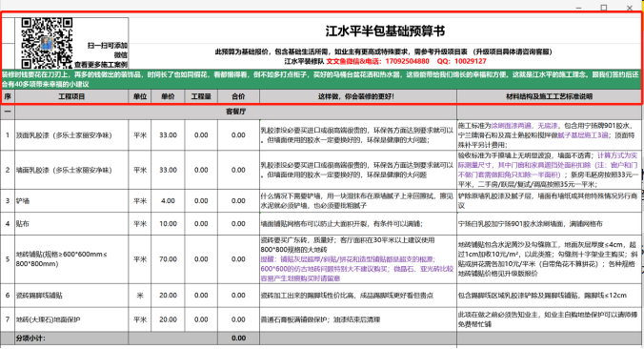Image resolution: width=644 pixels, height=349 pixels.
Task: Select the unit cell 米 in 瓷砖踢脚线铺贴 row
Action: 140,296
